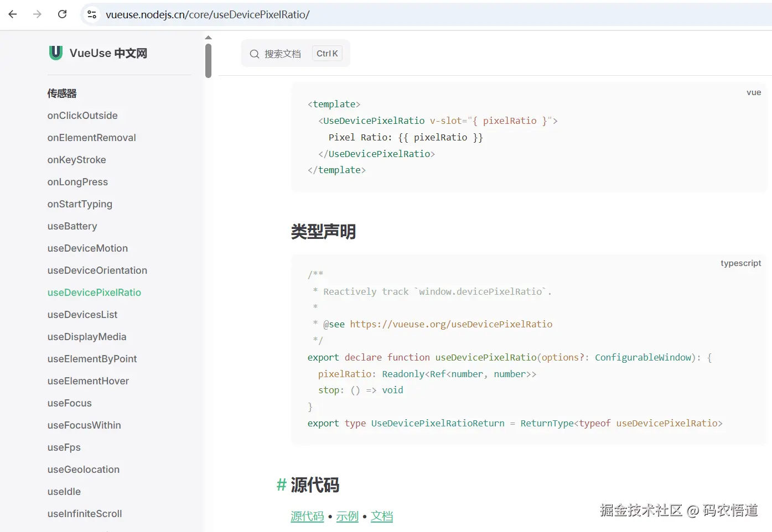Click the 源代码 section heading
Image resolution: width=772 pixels, height=532 pixels.
tap(315, 485)
